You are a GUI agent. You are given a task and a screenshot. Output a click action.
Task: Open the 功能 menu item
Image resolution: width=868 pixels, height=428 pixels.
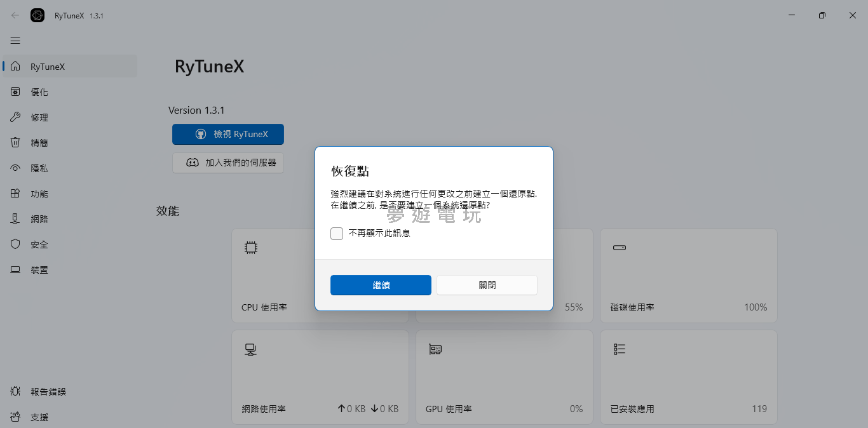click(x=70, y=194)
